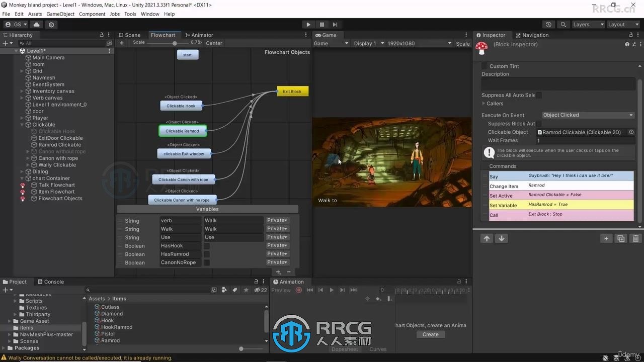This screenshot has width=644, height=362.
Task: Select the Clickable Hook block node
Action: click(x=181, y=106)
